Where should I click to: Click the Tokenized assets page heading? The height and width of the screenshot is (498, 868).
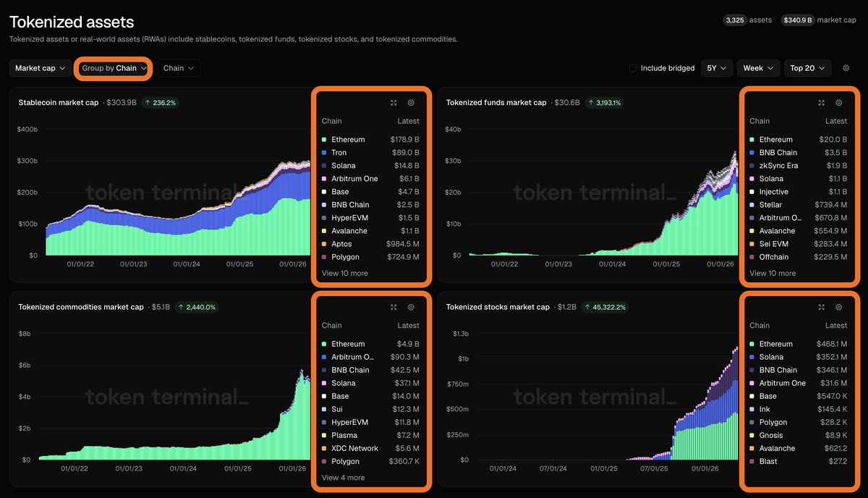[72, 22]
